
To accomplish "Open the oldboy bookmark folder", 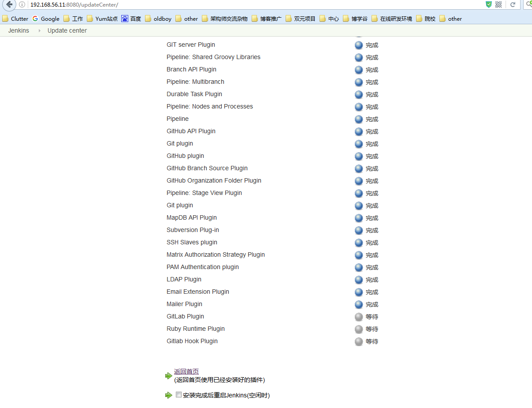I will (x=158, y=19).
